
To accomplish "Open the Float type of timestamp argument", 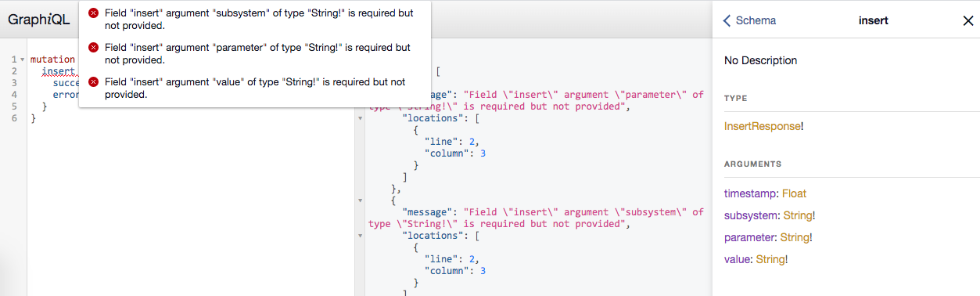I will (x=794, y=193).
